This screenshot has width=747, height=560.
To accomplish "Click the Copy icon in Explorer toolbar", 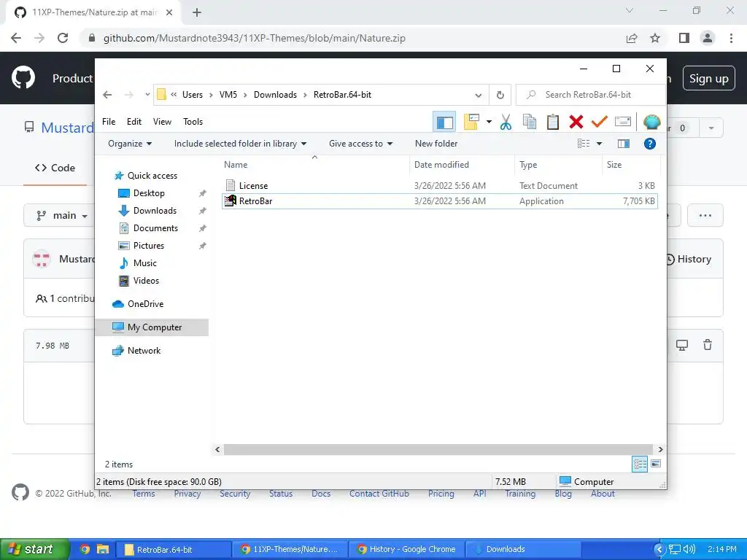I will tap(530, 122).
